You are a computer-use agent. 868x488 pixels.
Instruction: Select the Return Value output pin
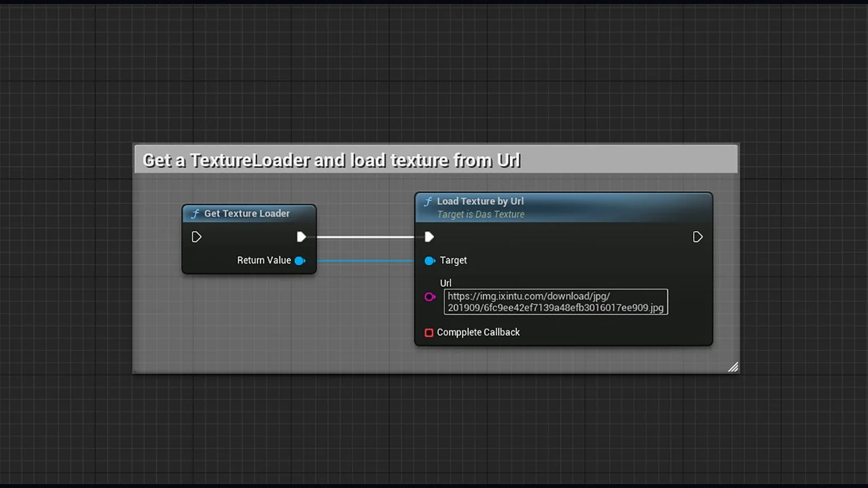(x=300, y=260)
